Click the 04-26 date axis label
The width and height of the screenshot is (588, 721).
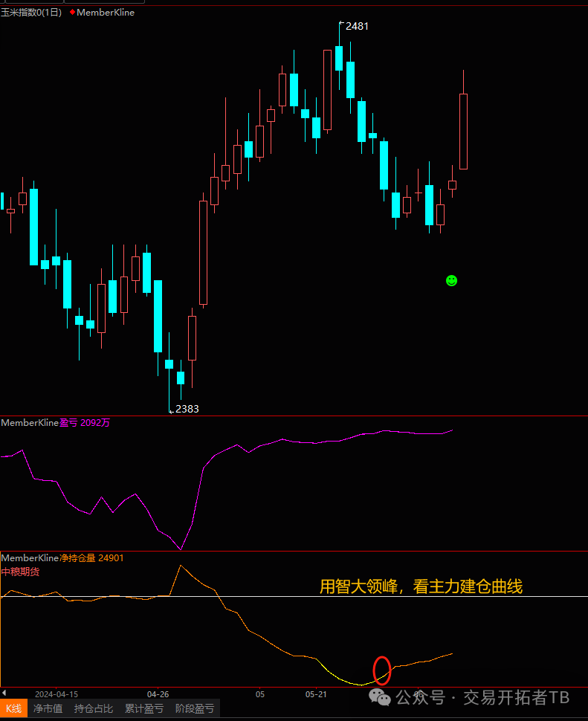(x=158, y=694)
